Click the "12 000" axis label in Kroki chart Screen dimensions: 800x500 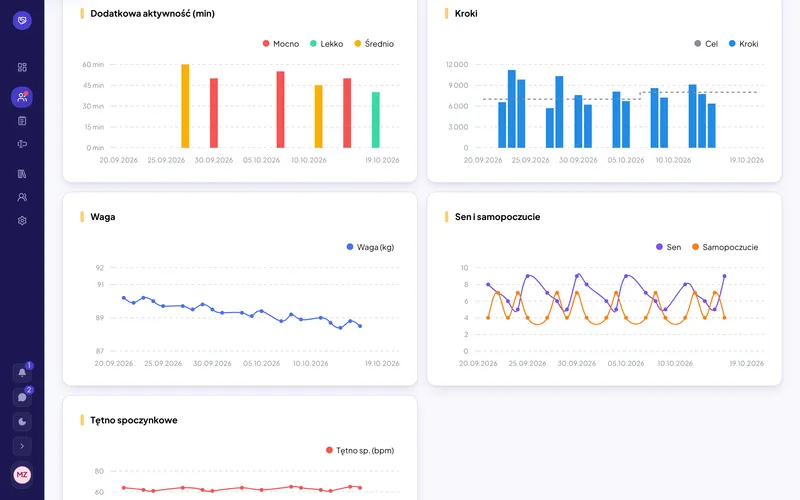point(457,65)
